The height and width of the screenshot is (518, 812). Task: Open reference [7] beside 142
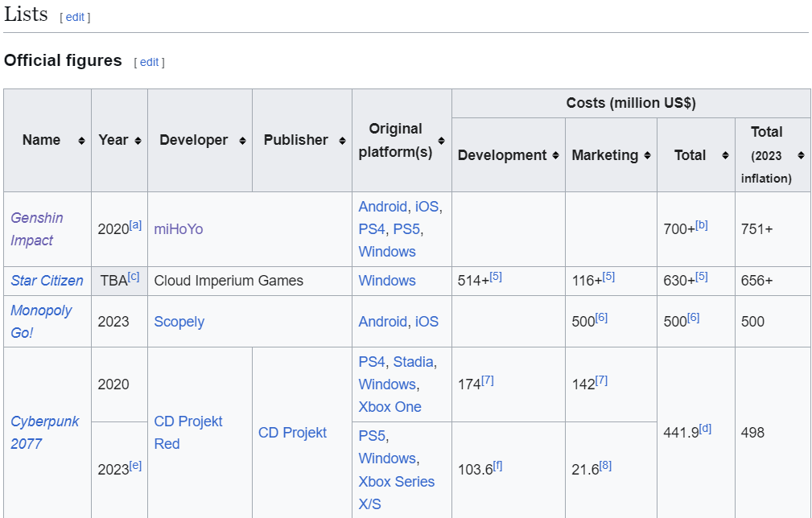tap(601, 380)
